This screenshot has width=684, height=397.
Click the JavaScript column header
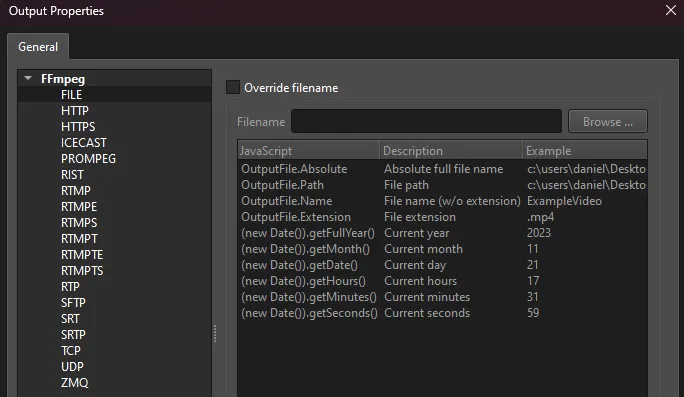click(x=309, y=151)
